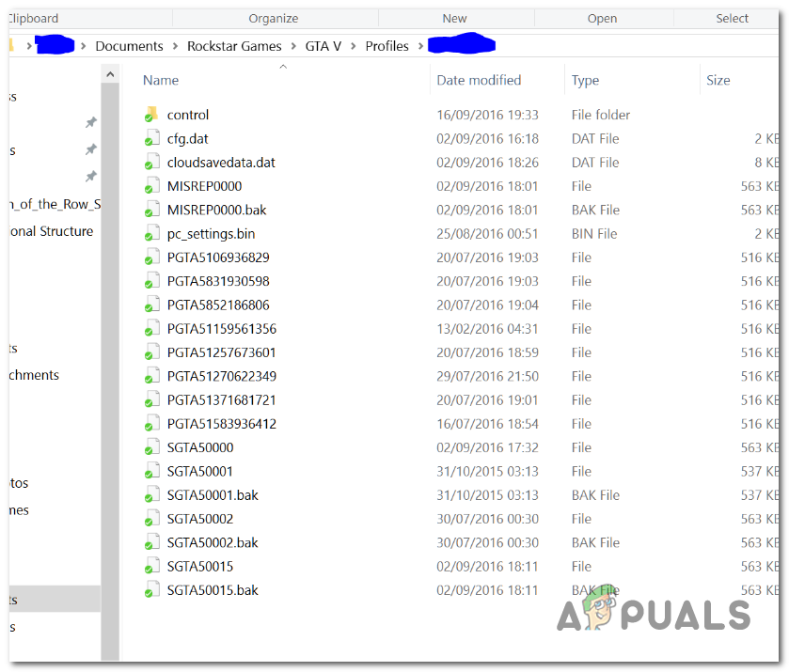Click the pin icon next to the topmost pinned sidebar item
Screen dimensions: 789x672
90,121
